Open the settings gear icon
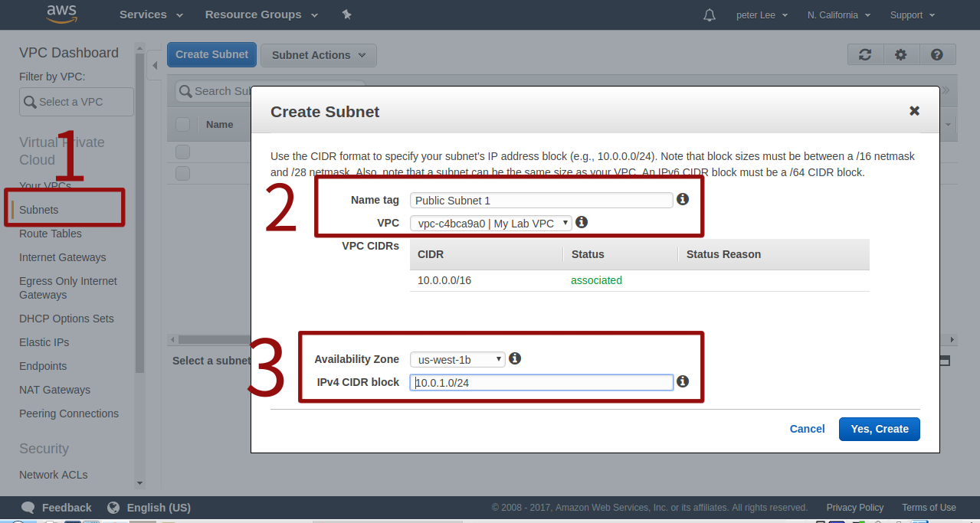980x523 pixels. (x=901, y=54)
